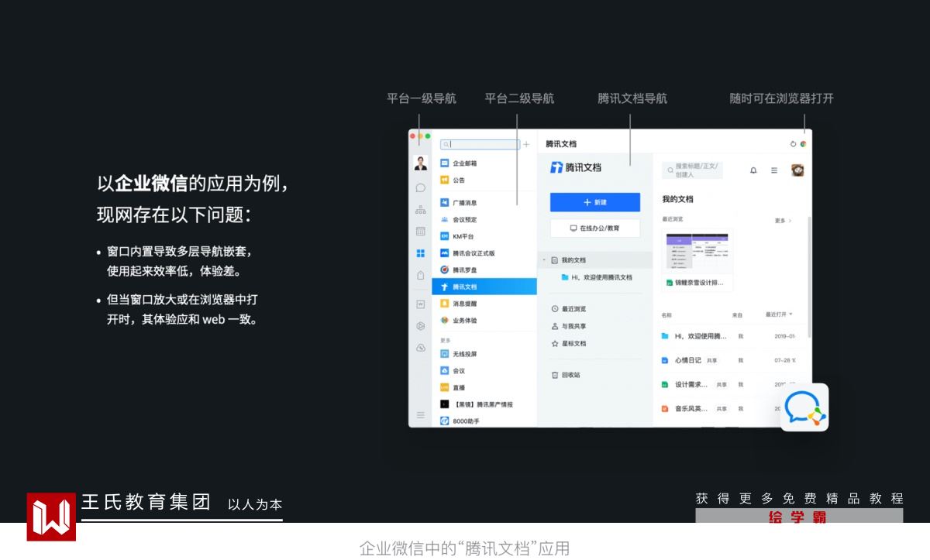This screenshot has width=930, height=560.
Task: Open the 8000助手 app
Action: pyautogui.click(x=484, y=421)
